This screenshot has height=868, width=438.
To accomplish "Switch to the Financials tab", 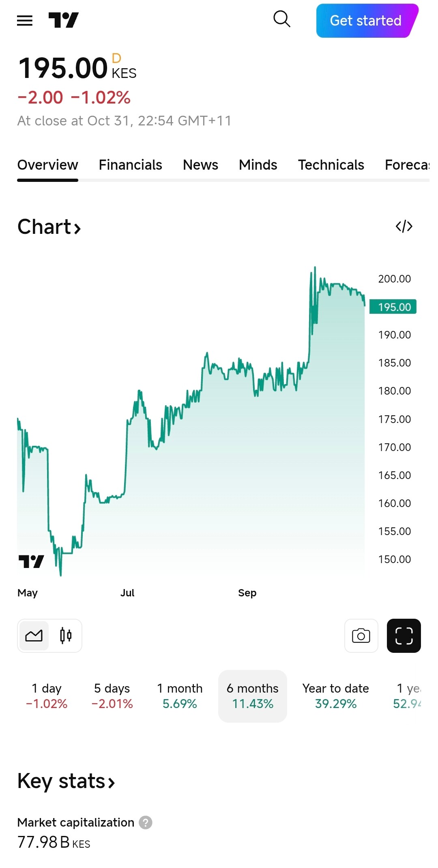I will pyautogui.click(x=130, y=165).
